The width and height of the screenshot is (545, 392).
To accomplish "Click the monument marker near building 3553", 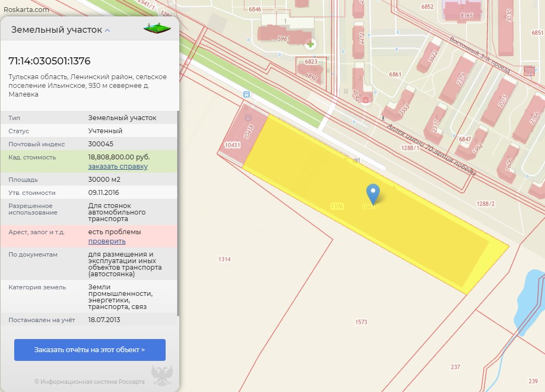I will tap(384, 117).
